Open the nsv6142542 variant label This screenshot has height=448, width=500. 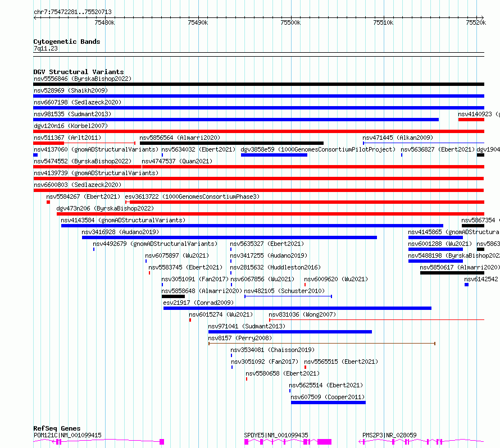click(481, 279)
